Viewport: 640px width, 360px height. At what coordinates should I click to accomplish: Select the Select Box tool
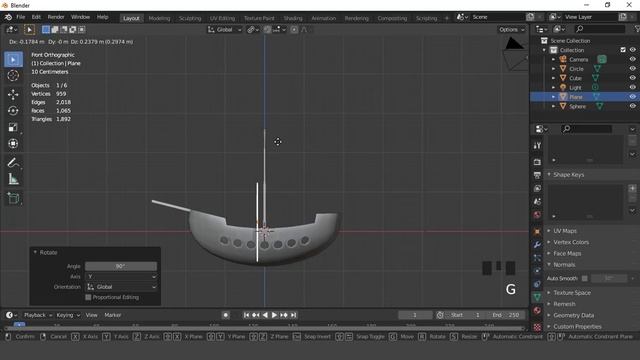(x=13, y=60)
